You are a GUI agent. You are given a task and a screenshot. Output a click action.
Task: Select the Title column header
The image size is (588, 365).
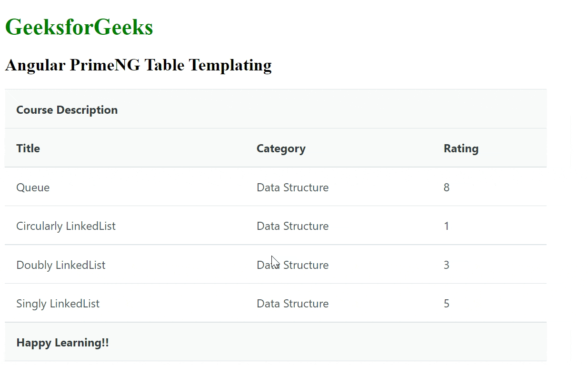(x=28, y=148)
